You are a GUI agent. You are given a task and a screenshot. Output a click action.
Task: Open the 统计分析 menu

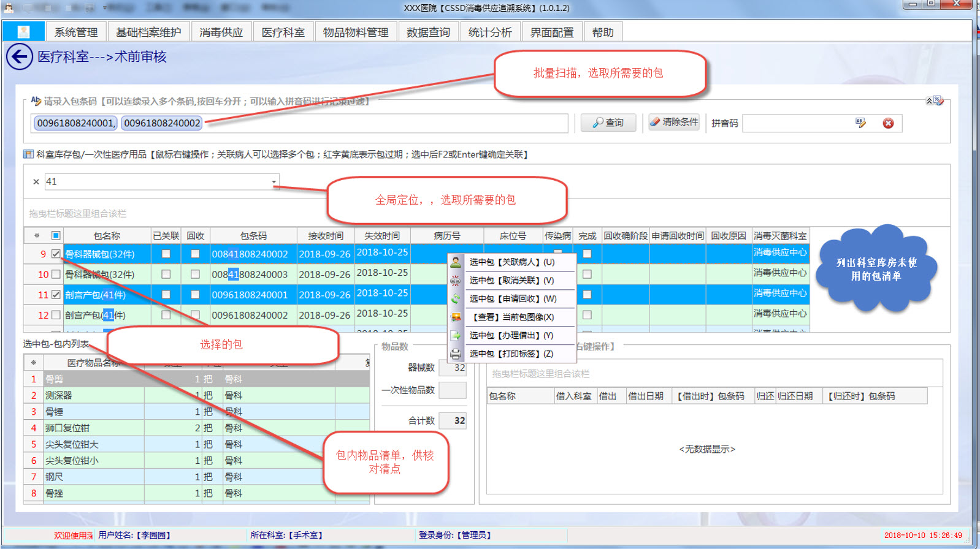pyautogui.click(x=489, y=32)
